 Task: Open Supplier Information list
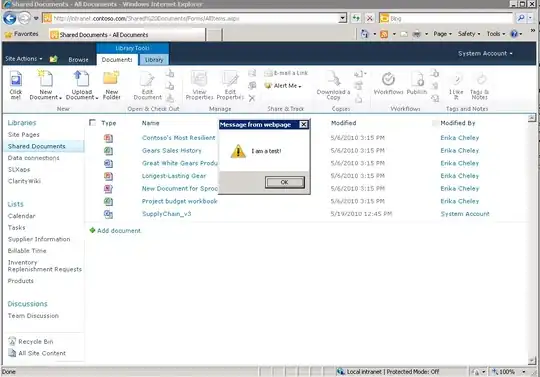tap(39, 239)
